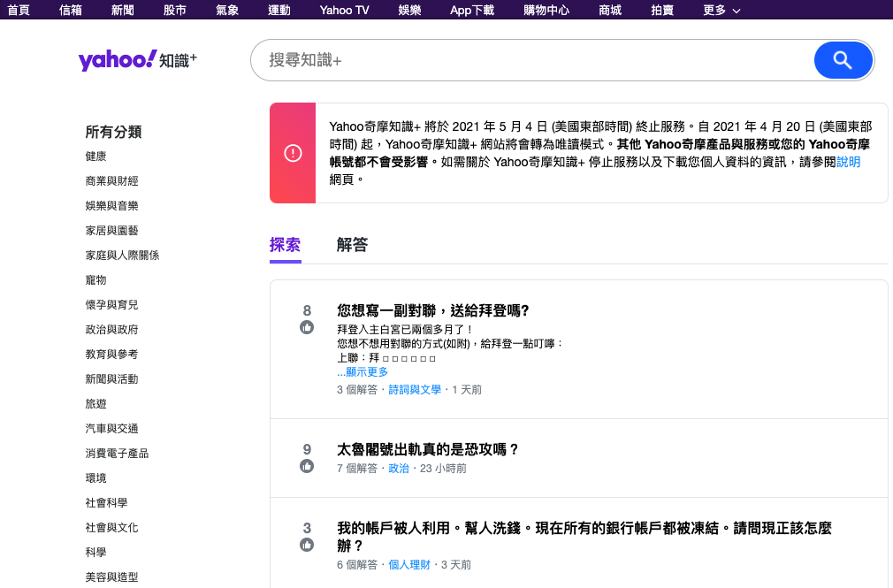
Task: Expand the 更多 dropdown in top nav
Action: coord(721,11)
